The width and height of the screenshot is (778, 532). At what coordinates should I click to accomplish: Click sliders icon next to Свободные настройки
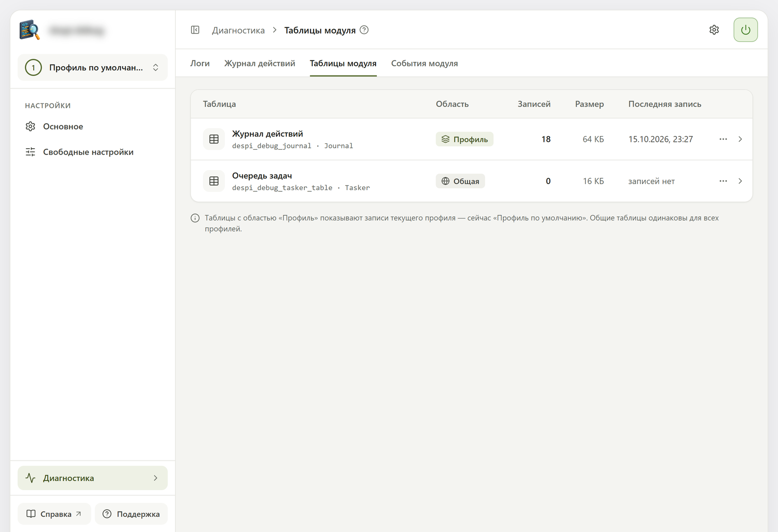31,152
